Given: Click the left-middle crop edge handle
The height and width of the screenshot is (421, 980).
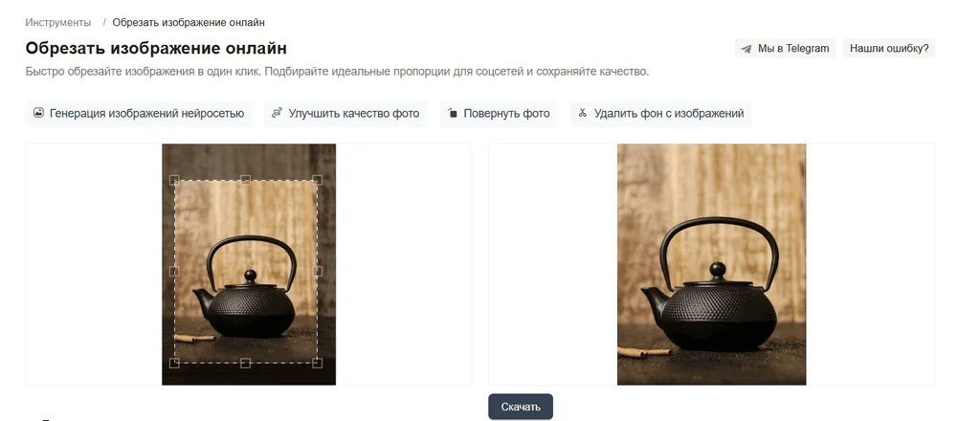Looking at the screenshot, I should [x=174, y=271].
